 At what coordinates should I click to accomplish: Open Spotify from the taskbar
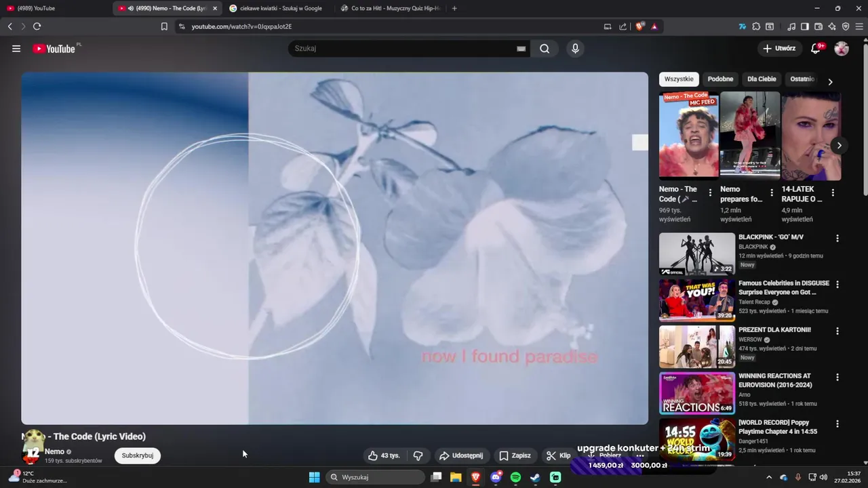coord(515,477)
